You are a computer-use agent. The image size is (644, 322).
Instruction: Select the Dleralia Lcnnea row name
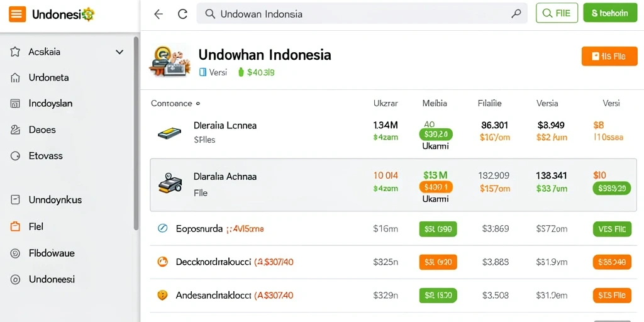point(225,126)
